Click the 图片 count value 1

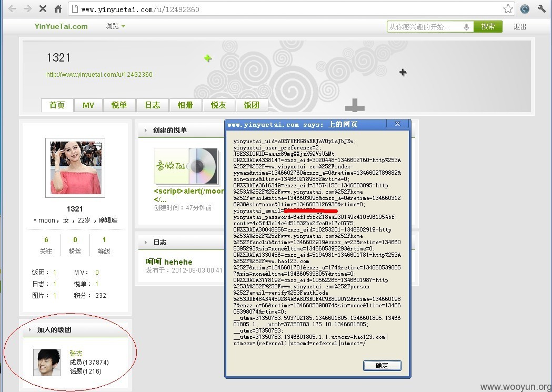pyautogui.click(x=55, y=296)
